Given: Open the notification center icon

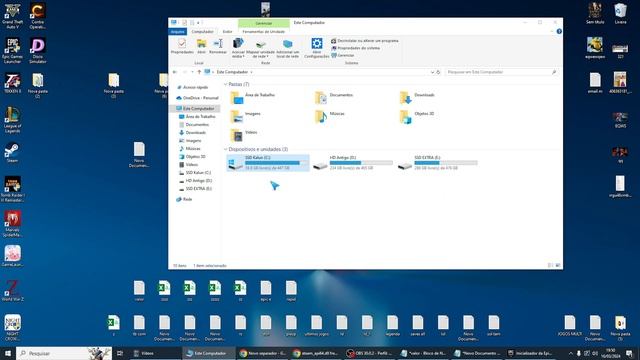Looking at the screenshot, I should 630,353.
